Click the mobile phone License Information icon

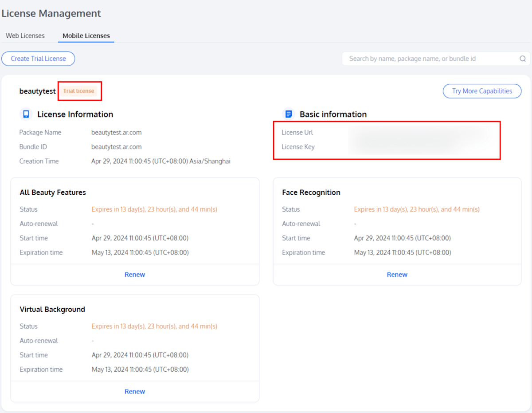(x=26, y=114)
